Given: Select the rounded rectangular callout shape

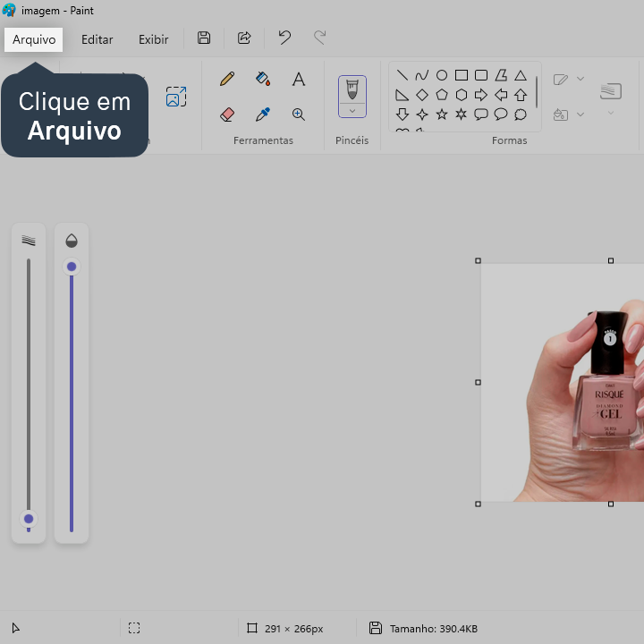Looking at the screenshot, I should [x=481, y=114].
